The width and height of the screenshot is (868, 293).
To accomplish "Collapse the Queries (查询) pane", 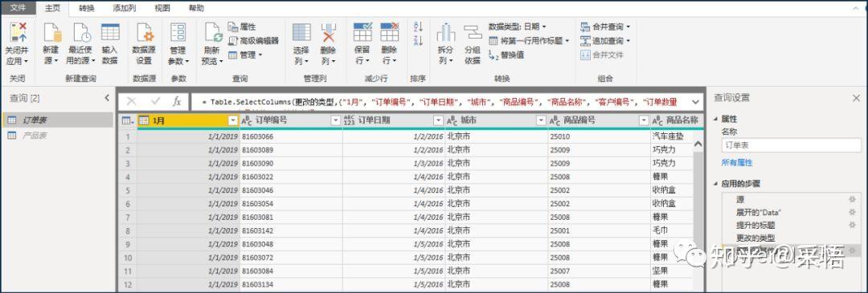I will 107,98.
